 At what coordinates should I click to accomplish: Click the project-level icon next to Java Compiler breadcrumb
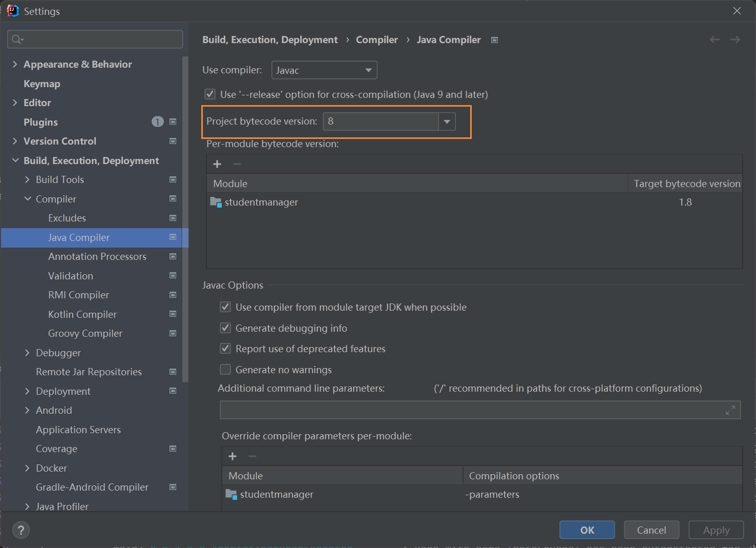coord(494,40)
